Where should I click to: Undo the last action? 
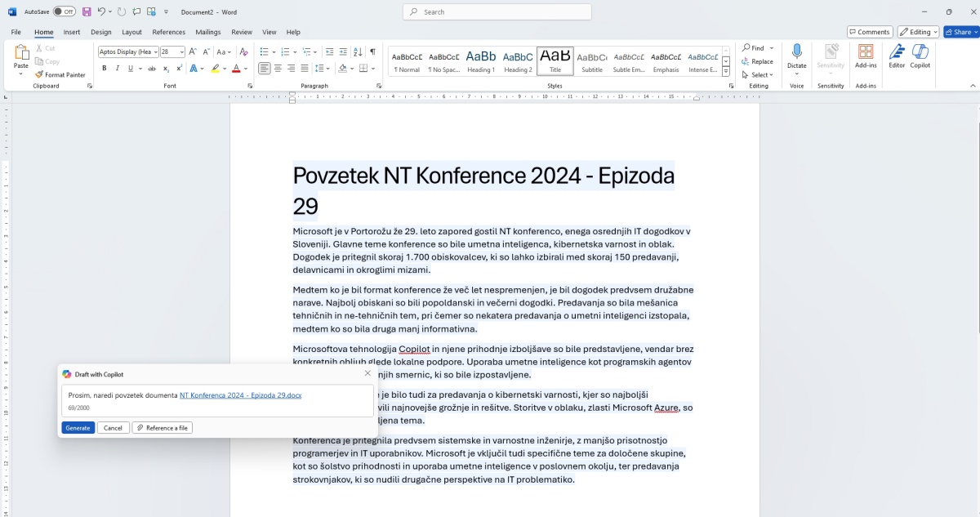102,11
